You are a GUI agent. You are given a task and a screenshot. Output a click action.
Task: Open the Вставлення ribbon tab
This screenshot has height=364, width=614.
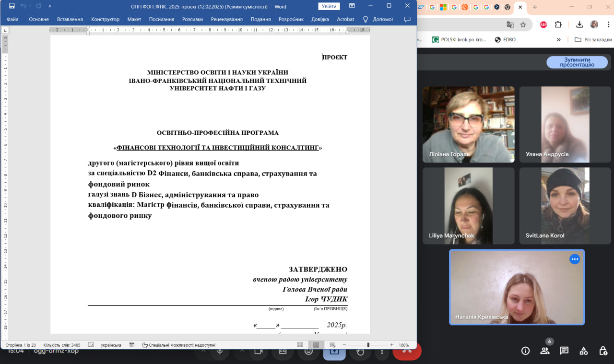point(70,19)
